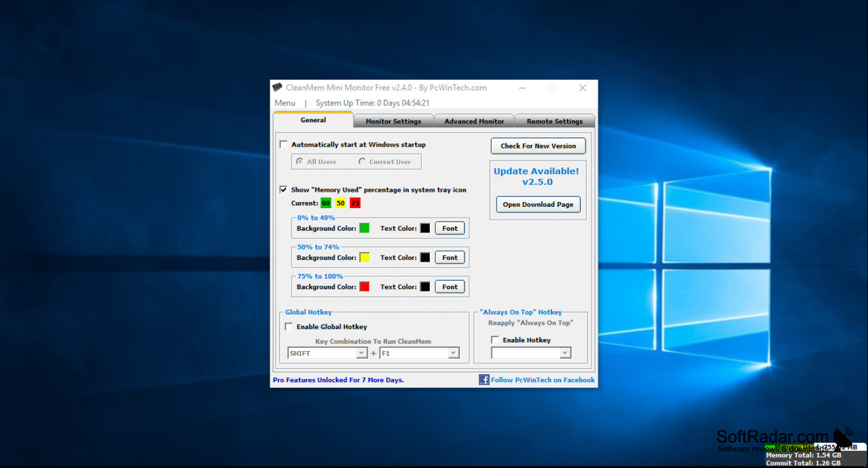Click Open Download Page button
This screenshot has height=468, width=868.
point(538,204)
